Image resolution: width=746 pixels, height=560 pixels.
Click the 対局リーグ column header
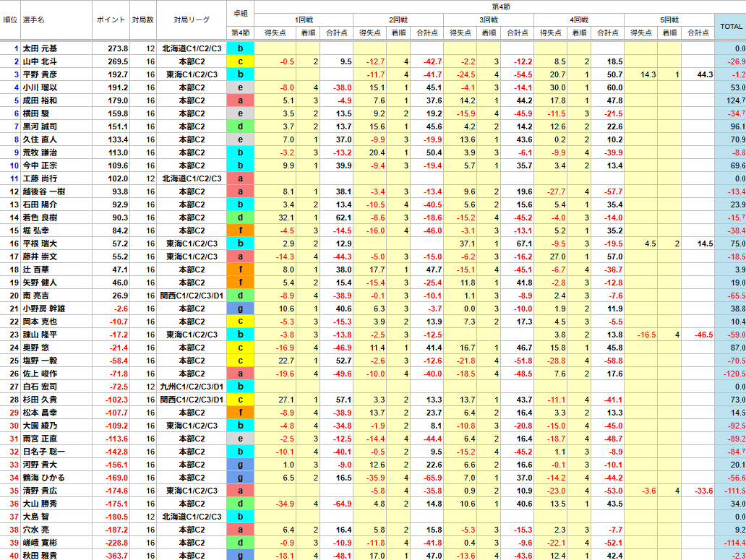192,20
